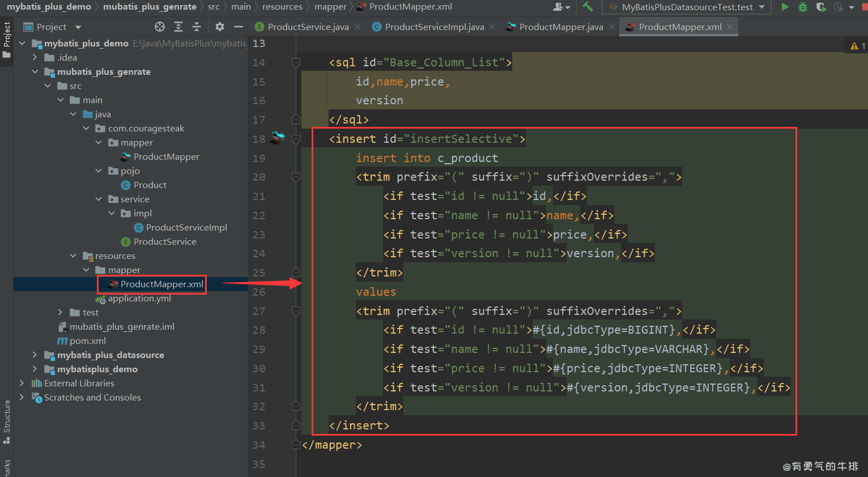Screen dimensions: 868x477
Task: Hide the Project tool window
Action: tap(239, 27)
